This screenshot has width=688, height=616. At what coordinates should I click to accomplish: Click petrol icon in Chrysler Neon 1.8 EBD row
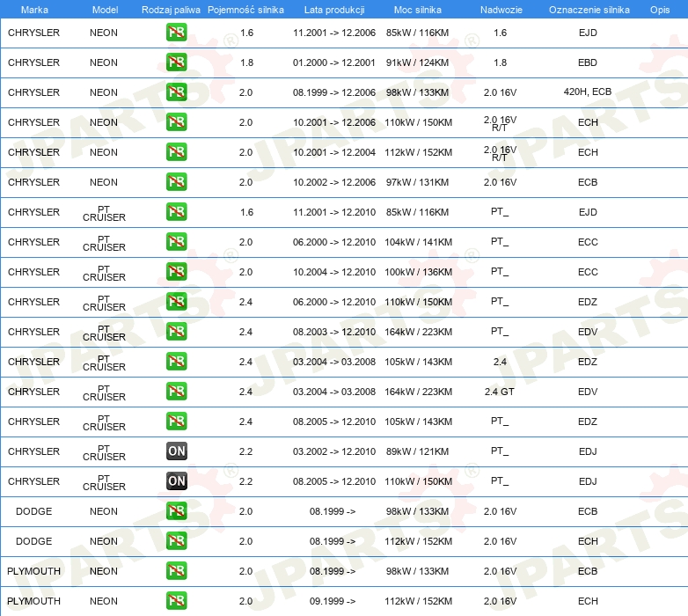click(x=176, y=62)
